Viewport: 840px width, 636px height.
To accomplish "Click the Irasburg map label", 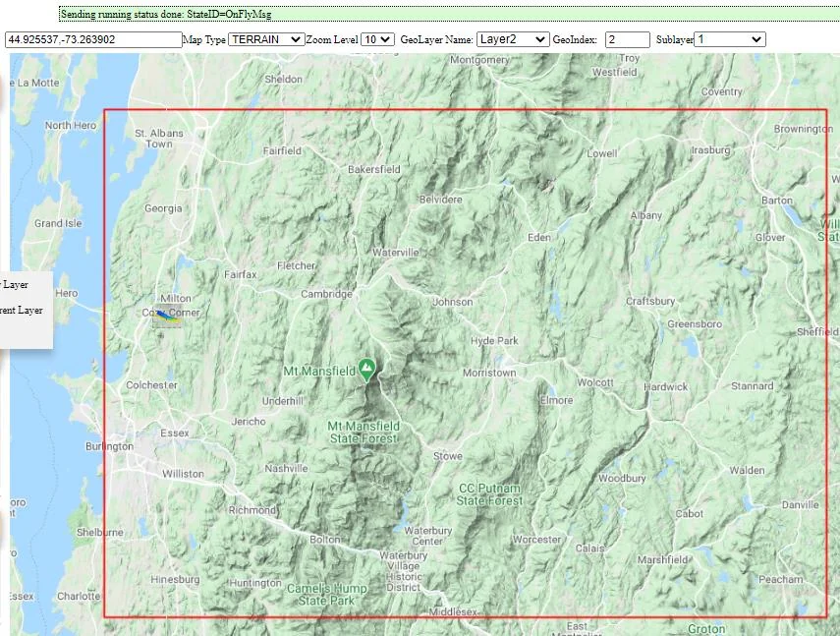I will [x=711, y=150].
